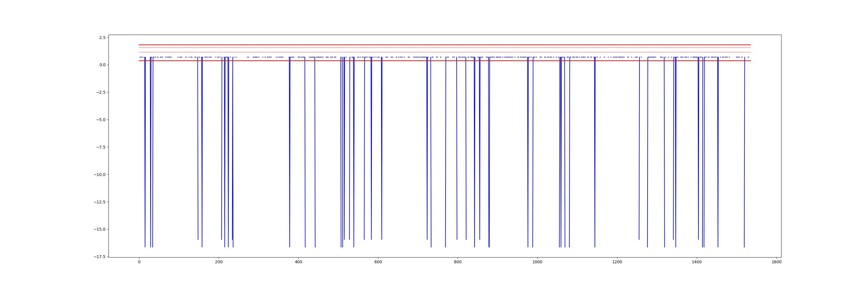868x289 pixels.
Task: Click the x-axis tick label 1000
Action: [538, 262]
